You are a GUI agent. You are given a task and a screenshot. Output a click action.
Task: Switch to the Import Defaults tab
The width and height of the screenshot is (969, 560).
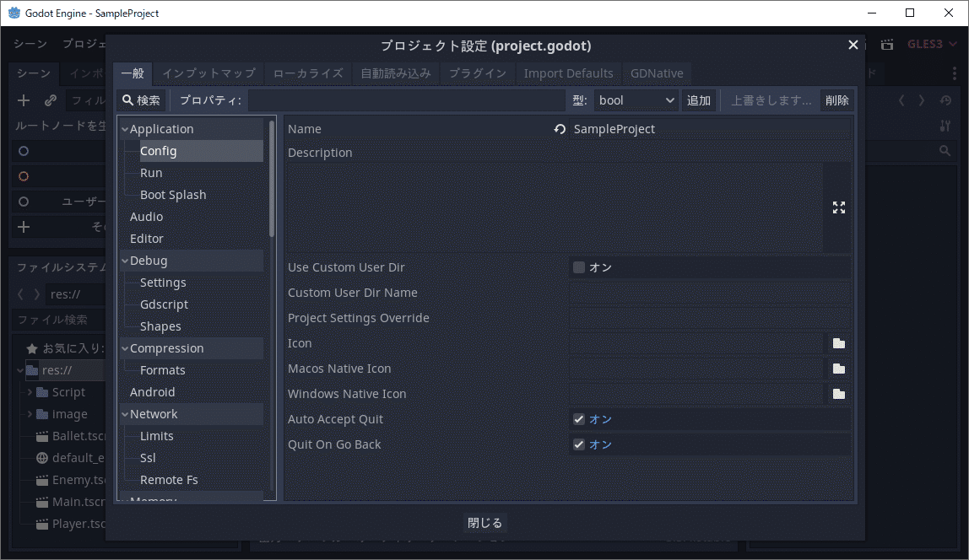tap(569, 73)
